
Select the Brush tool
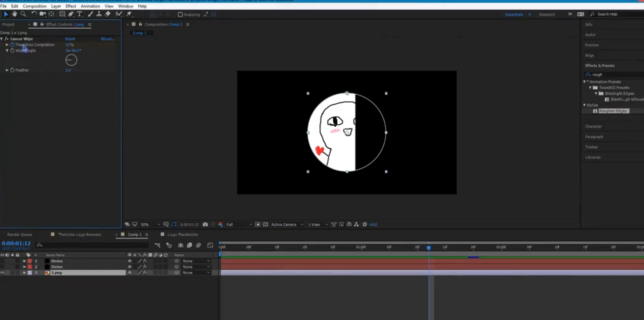90,14
